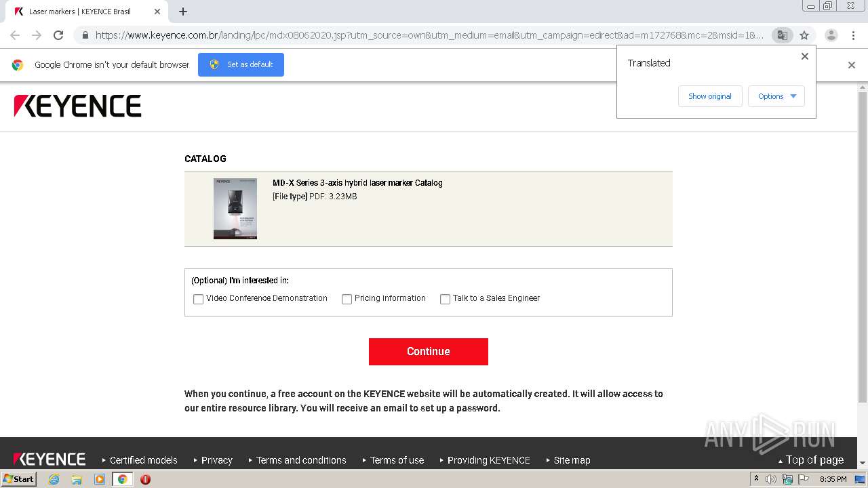Click the shield icon on Set as default
The height and width of the screenshot is (488, 868).
tap(214, 64)
